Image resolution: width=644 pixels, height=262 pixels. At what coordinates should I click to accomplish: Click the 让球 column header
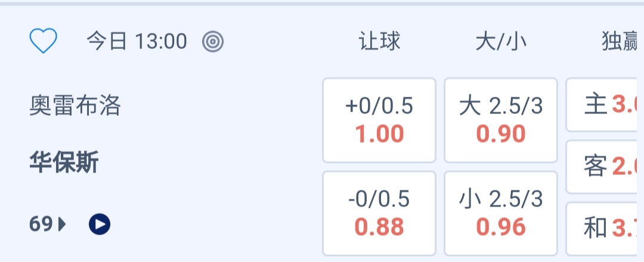point(379,41)
